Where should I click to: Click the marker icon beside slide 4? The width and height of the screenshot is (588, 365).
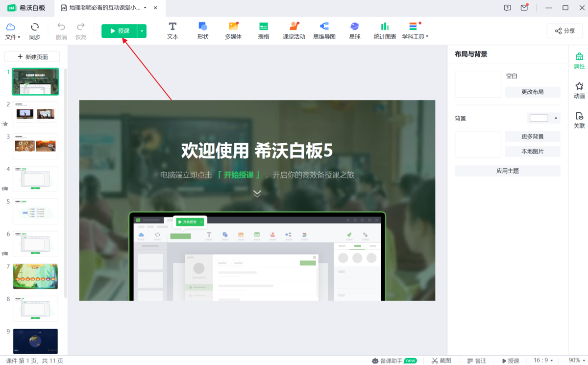(x=5, y=188)
